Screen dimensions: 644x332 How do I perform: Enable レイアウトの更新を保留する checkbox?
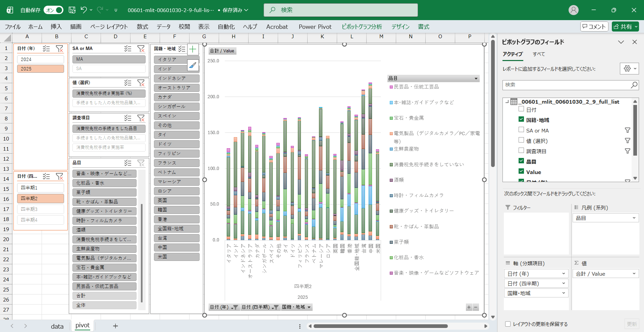click(508, 324)
